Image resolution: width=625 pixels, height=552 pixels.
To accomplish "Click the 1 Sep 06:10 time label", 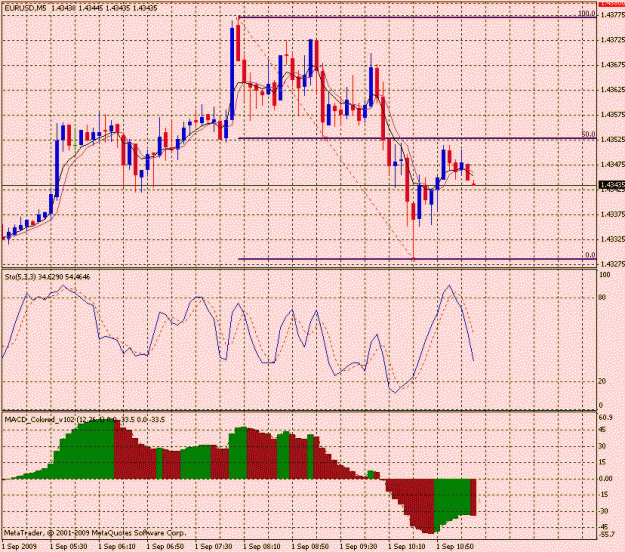I will (x=117, y=546).
